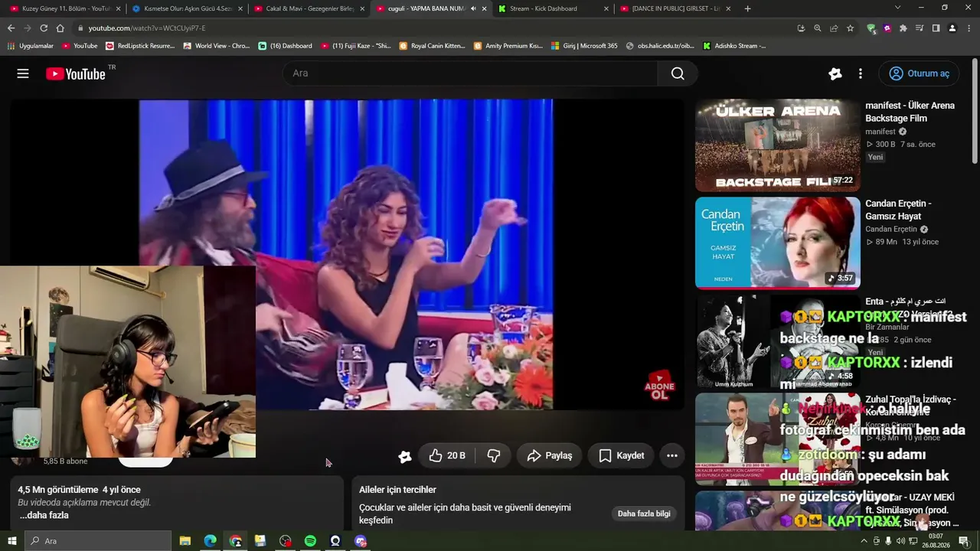Click the YouTube search magnifier button

click(x=678, y=73)
